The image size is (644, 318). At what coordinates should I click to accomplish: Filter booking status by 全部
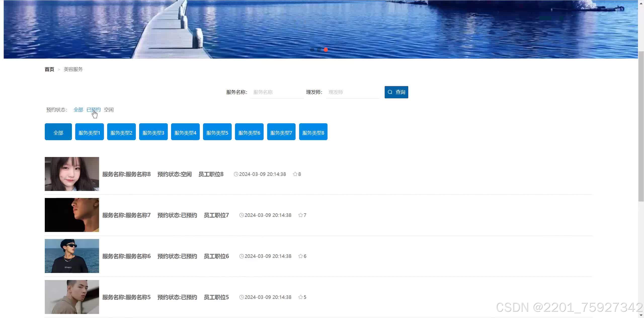[x=78, y=110]
